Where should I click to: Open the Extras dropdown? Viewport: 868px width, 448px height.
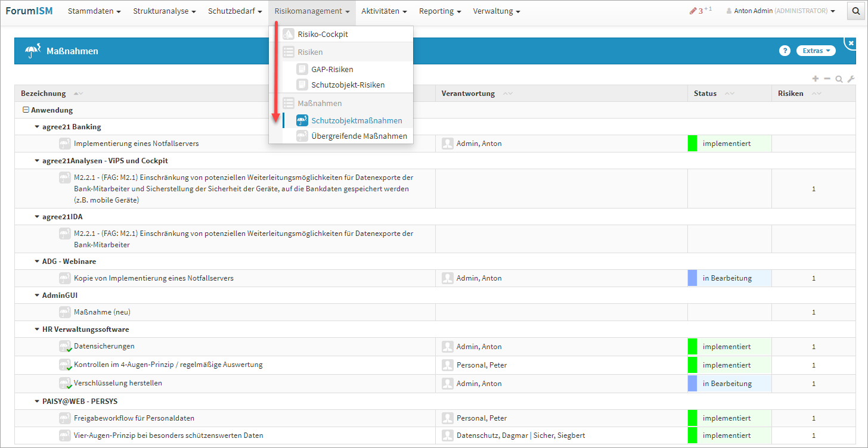pyautogui.click(x=816, y=51)
